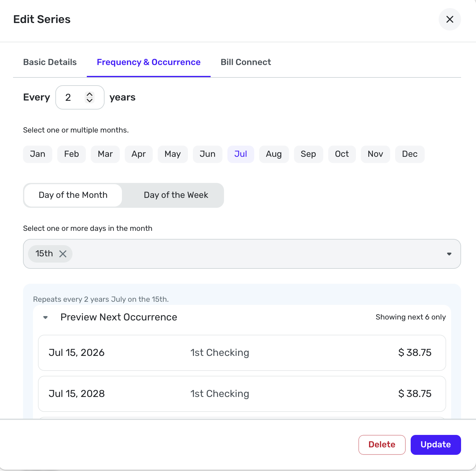The image size is (476, 471).
Task: Collapse the Preview Next Occurrence section
Action: 45,317
